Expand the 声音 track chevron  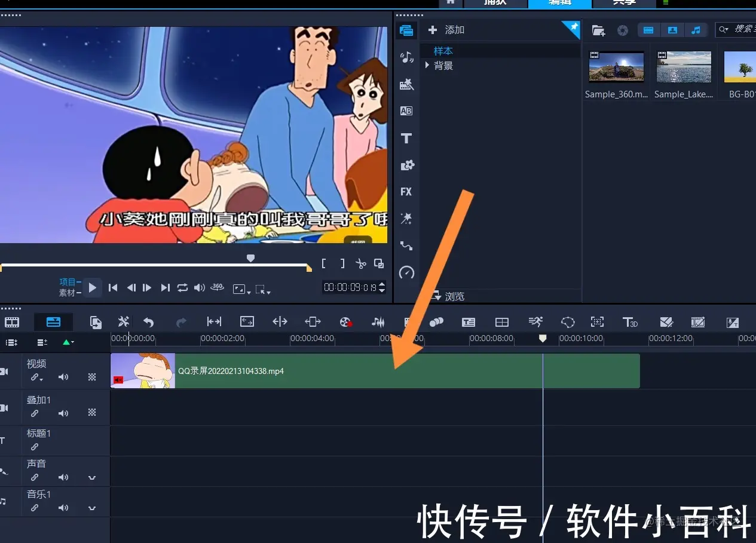pos(92,477)
